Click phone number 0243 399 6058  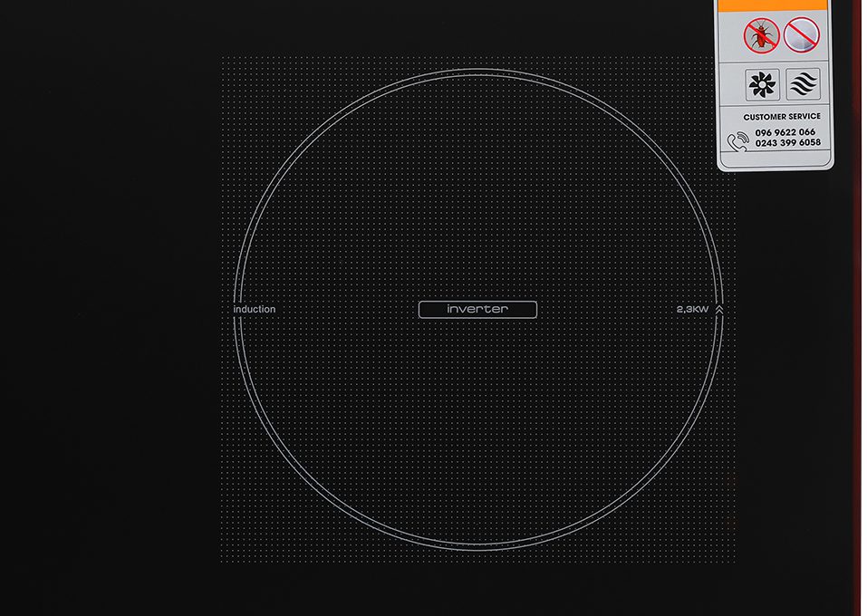788,142
